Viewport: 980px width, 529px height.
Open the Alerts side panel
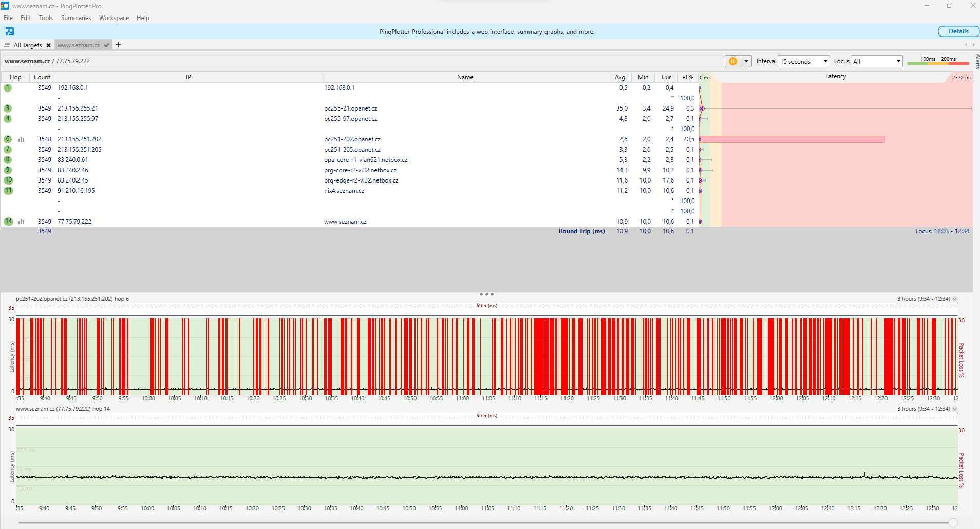(x=977, y=61)
